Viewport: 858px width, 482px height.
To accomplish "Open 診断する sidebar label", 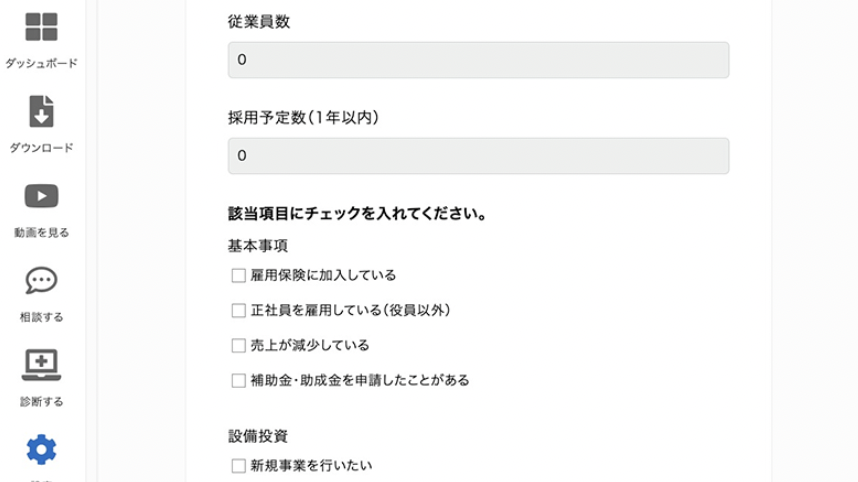I will pyautogui.click(x=41, y=402).
